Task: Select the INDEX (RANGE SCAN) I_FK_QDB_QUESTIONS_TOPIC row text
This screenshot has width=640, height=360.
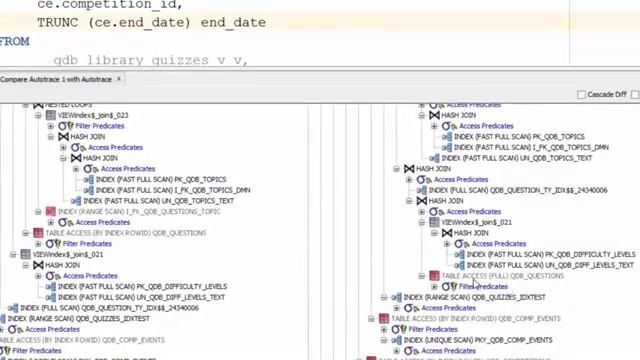Action: pos(139,211)
